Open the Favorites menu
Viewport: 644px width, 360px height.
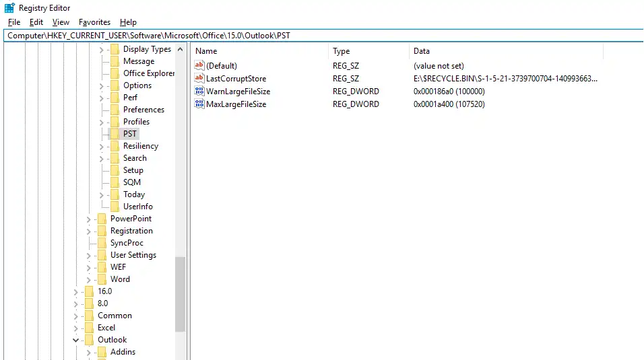tap(94, 22)
